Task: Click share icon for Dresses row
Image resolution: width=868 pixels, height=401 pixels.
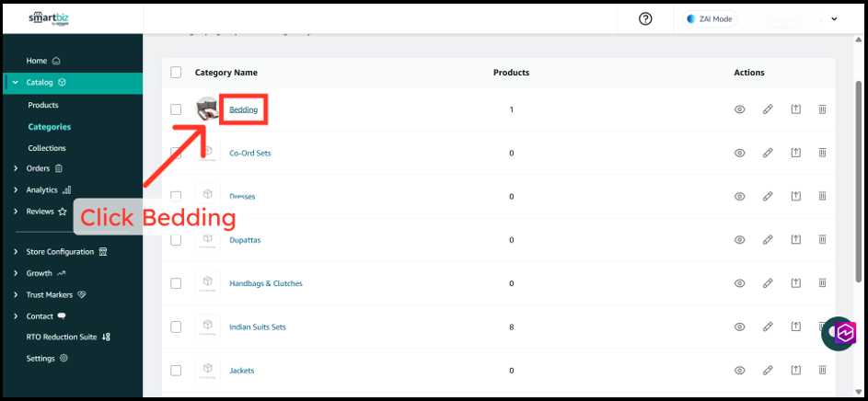Action: (x=795, y=197)
